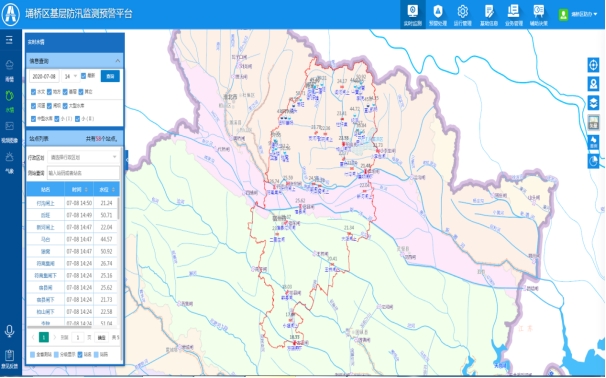Uncheck the 大型水库 checkbox
This screenshot has height=378, width=606.
65,106
